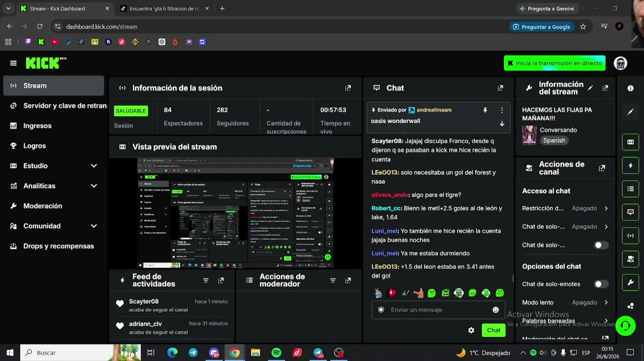644x361 pixels.
Task: Open Windows Start menu
Action: click(10, 352)
